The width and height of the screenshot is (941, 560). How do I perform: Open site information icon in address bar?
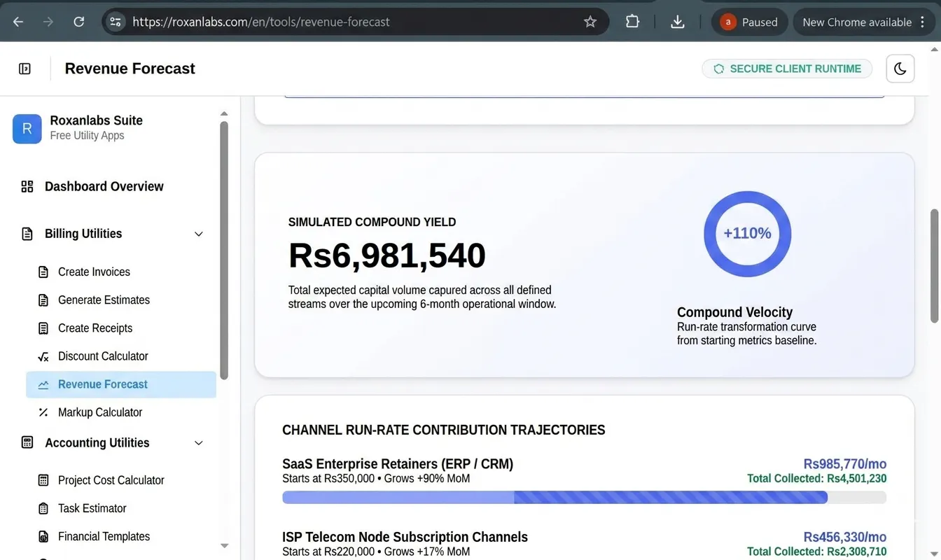(116, 22)
